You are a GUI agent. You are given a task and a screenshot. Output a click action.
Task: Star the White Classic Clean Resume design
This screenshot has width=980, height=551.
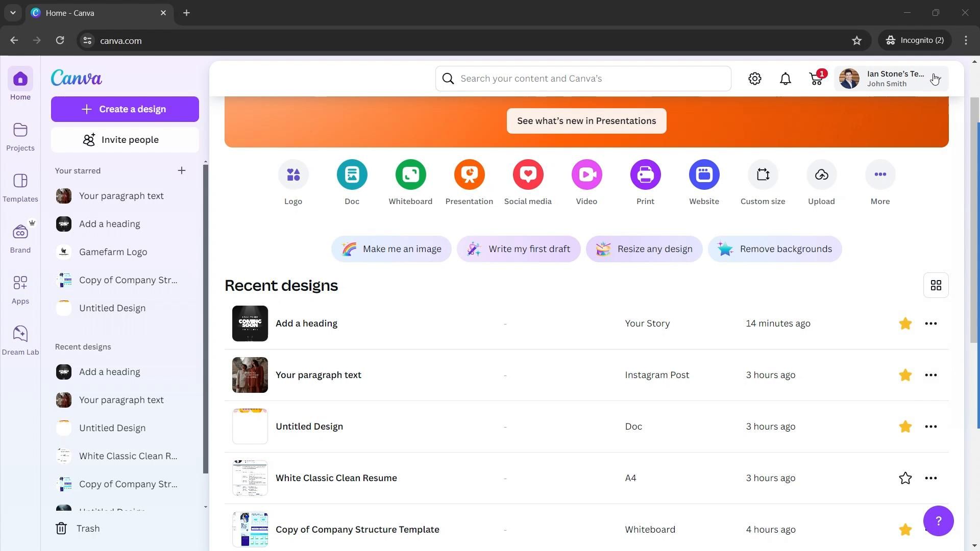[x=905, y=478]
